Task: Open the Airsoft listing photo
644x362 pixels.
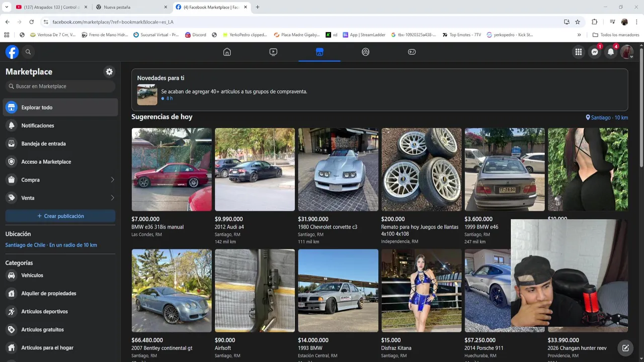Action: click(255, 291)
